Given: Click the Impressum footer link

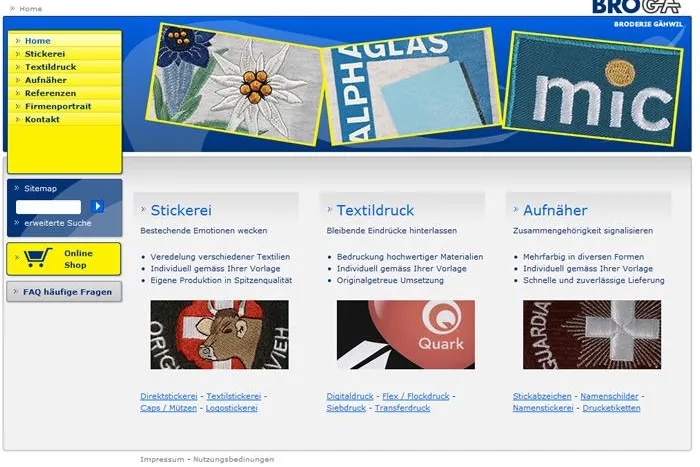Looking at the screenshot, I should pyautogui.click(x=162, y=459).
